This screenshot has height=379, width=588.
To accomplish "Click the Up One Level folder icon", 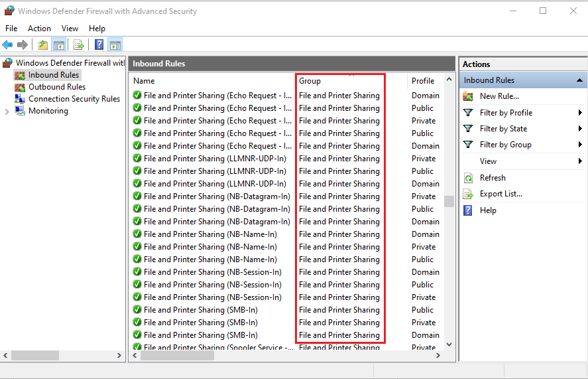I will (43, 44).
